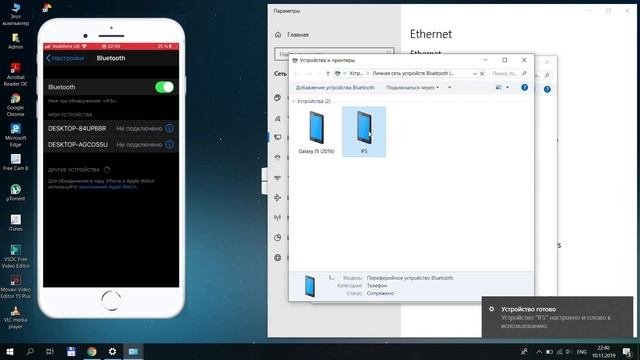The height and width of the screenshot is (360, 640).
Task: Open the Подключаться через dropdown
Action: [x=412, y=87]
